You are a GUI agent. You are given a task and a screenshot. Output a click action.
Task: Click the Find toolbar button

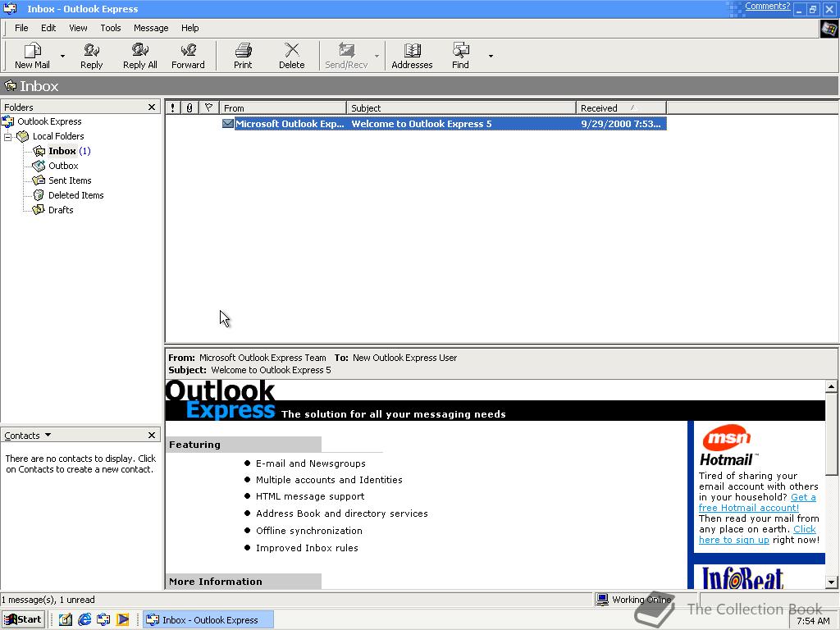tap(460, 56)
